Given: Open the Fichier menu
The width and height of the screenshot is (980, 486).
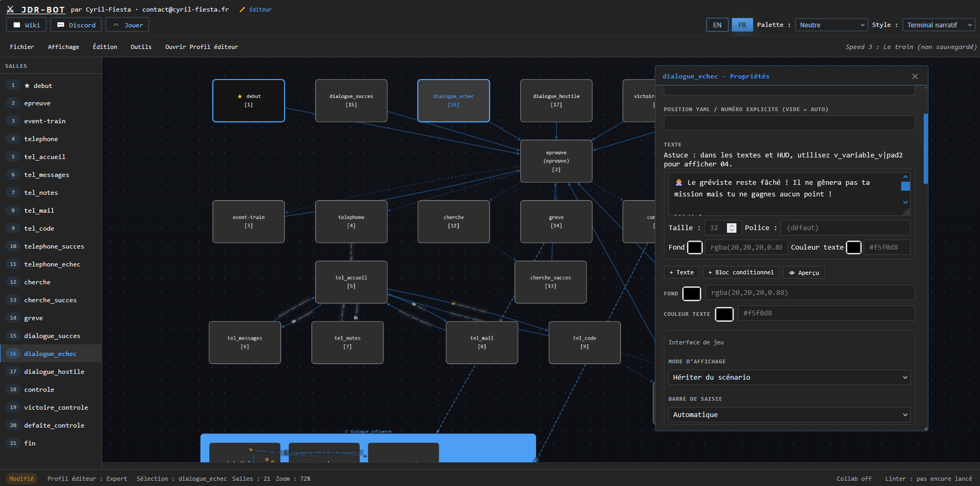Looking at the screenshot, I should pyautogui.click(x=22, y=47).
